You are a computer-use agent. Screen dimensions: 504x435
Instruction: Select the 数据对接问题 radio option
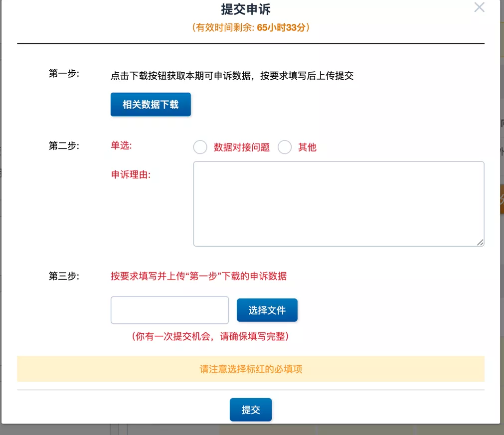[x=200, y=147]
